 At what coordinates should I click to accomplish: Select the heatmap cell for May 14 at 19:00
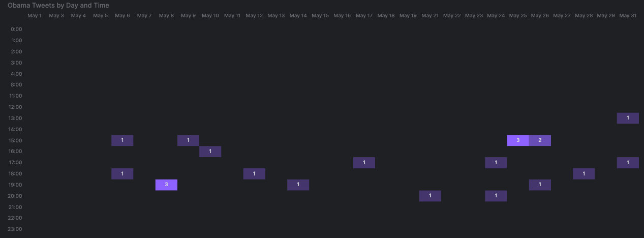point(298,185)
